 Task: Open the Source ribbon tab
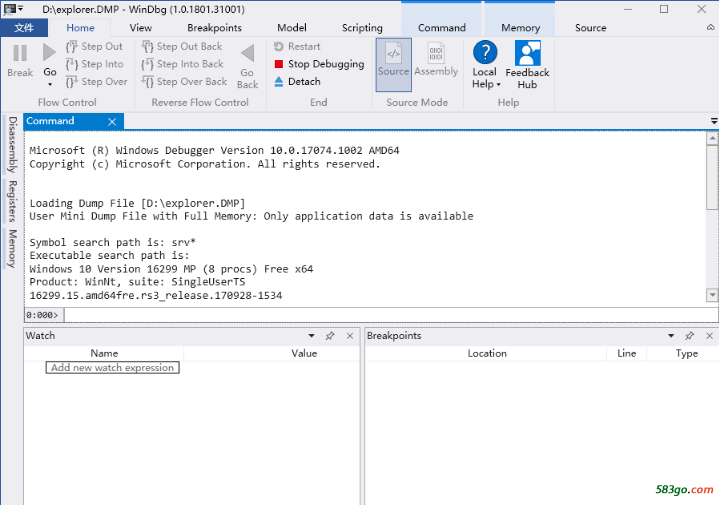pyautogui.click(x=590, y=28)
